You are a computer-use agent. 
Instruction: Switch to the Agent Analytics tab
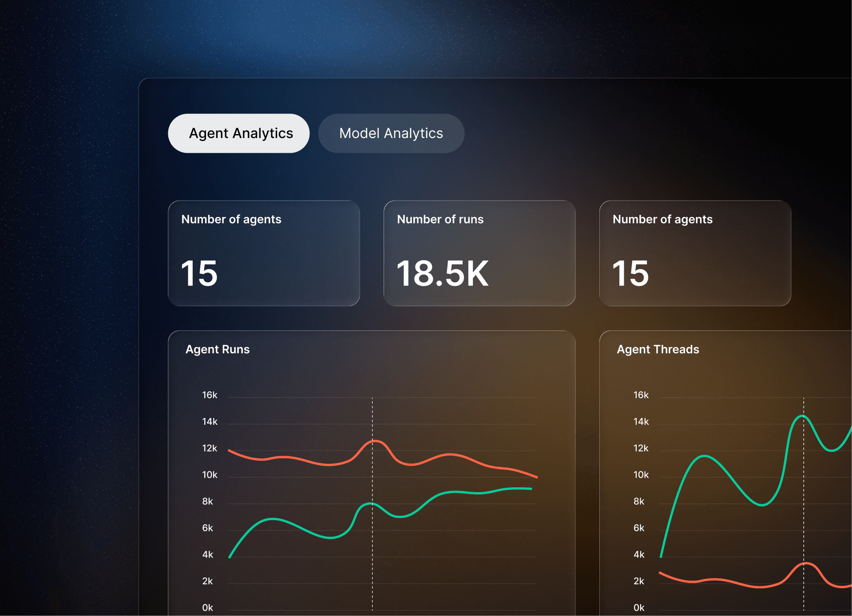(x=239, y=133)
